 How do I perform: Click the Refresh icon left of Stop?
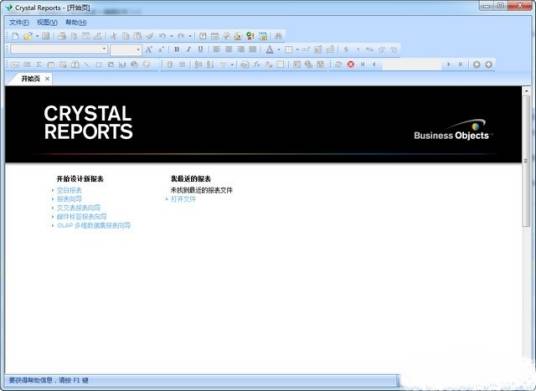click(338, 64)
